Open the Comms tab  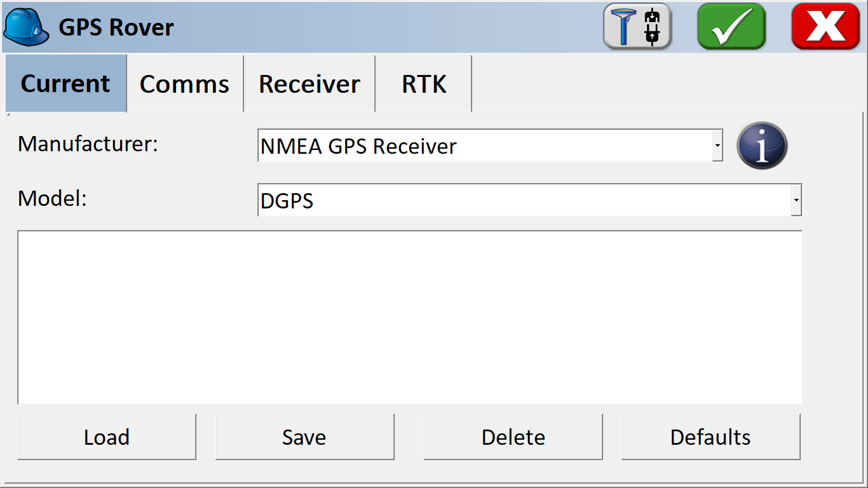point(185,83)
